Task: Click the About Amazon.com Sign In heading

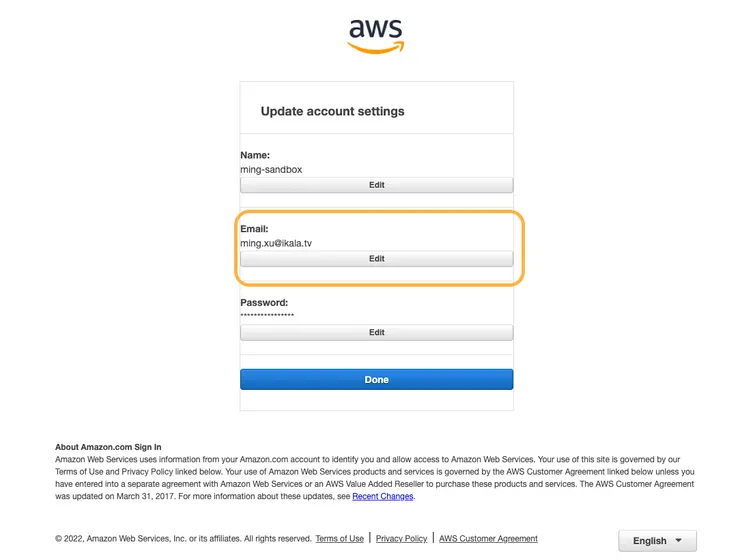Action: point(108,447)
